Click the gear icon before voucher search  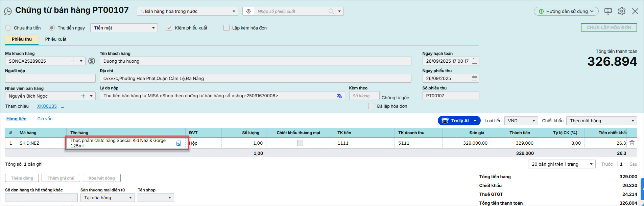tap(248, 11)
